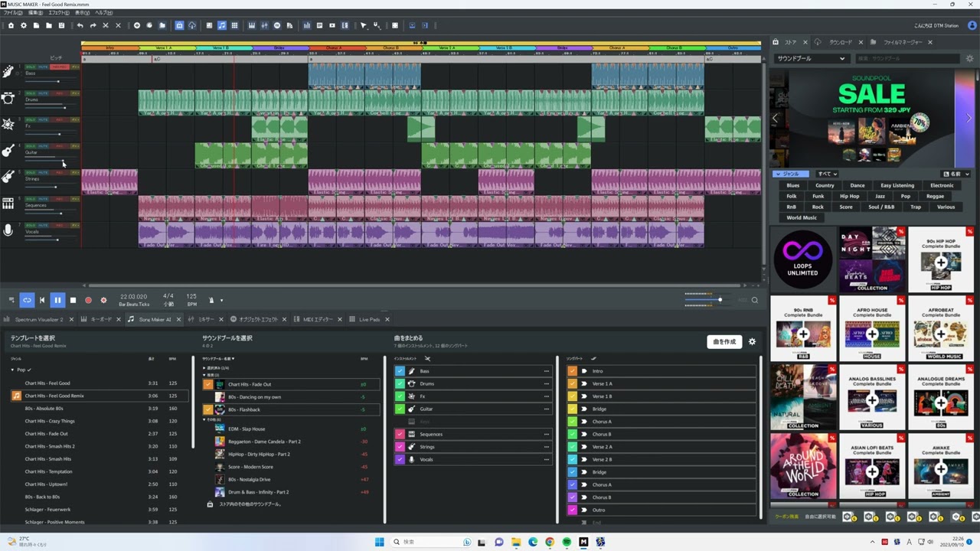Select the mouse pointer tool in the toolbar
This screenshot has height=551, width=980.
(364, 25)
